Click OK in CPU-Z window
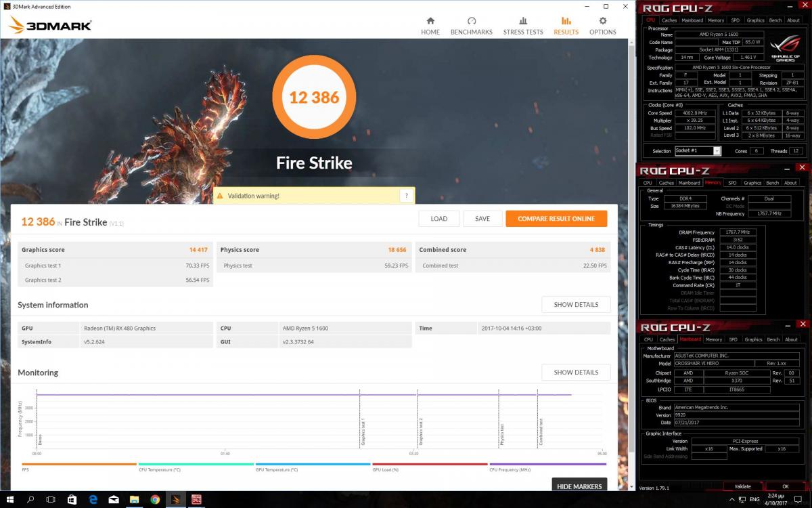Image resolution: width=812 pixels, height=508 pixels. click(786, 486)
